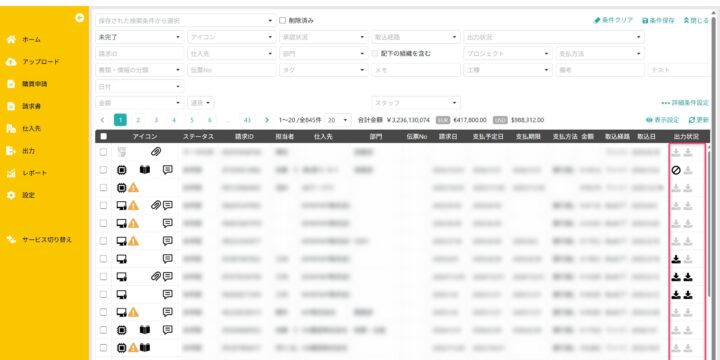Screen dimensions: 720x360
Task: Go to page 2
Action: click(138, 120)
